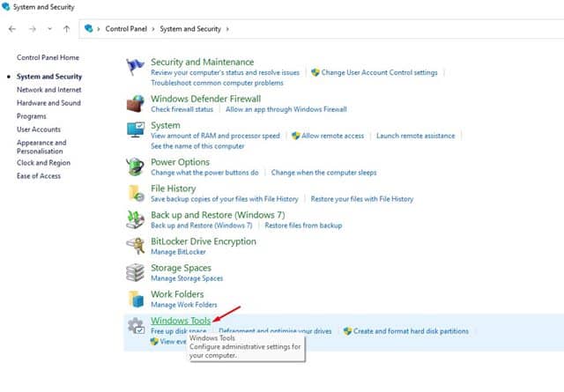
Task: Open Appearance and Personalisation category
Action: (41, 147)
